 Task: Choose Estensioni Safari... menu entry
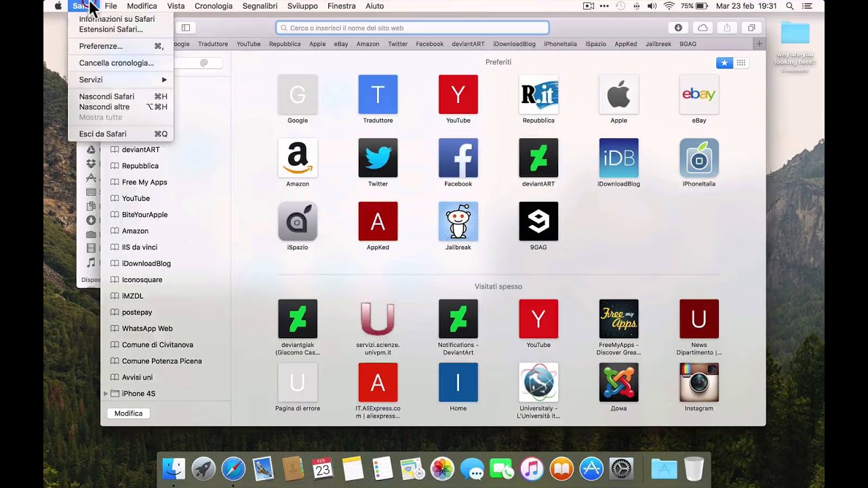pos(121,30)
